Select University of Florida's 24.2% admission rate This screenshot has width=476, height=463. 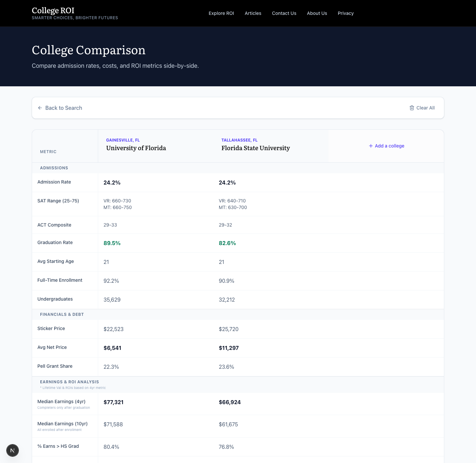point(112,183)
